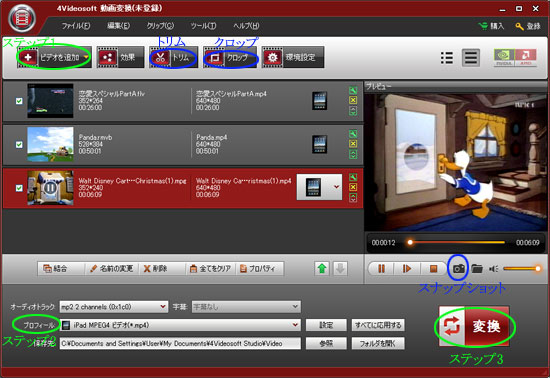Take a snapshot with the camera icon
This screenshot has width=550, height=378.
(x=459, y=269)
